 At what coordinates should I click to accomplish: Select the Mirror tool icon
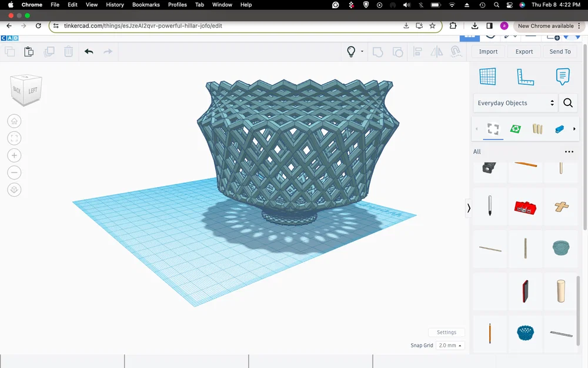[436, 52]
